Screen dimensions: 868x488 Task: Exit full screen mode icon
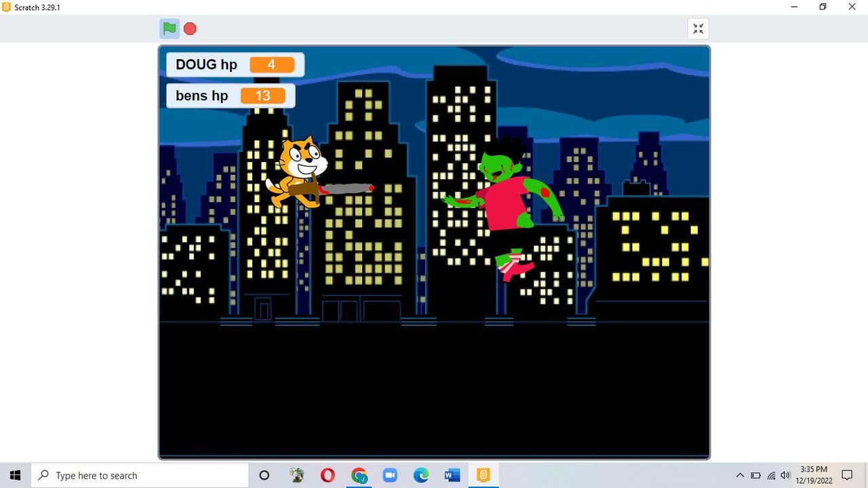coord(698,28)
